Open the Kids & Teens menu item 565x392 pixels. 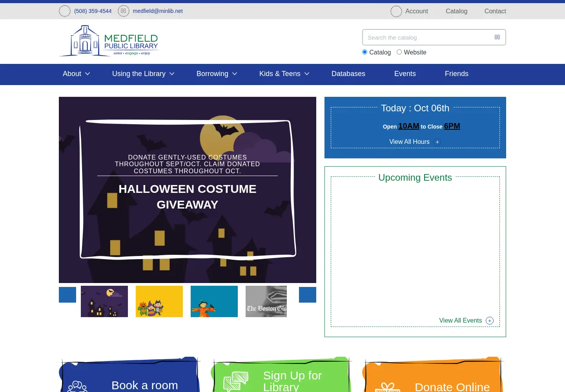280,74
